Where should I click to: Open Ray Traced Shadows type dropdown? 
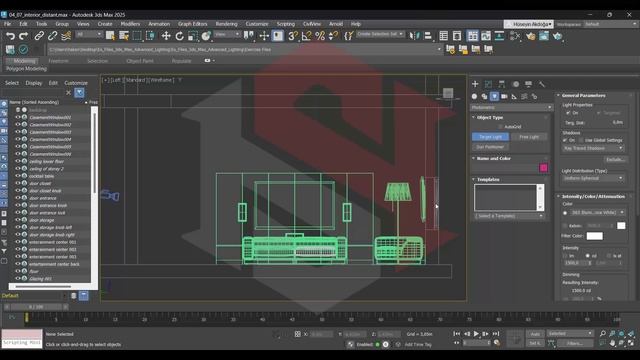(x=593, y=148)
